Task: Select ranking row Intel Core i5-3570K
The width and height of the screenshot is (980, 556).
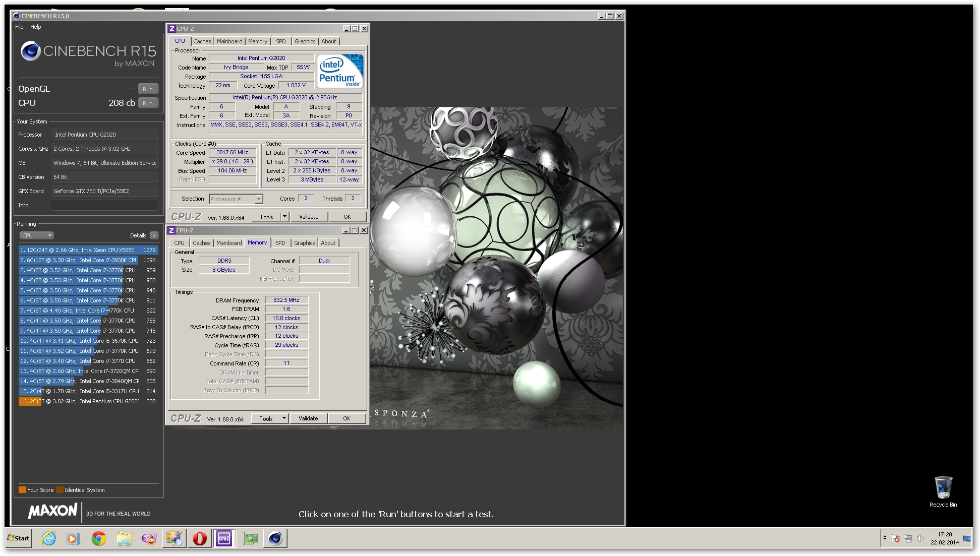Action: pos(88,341)
